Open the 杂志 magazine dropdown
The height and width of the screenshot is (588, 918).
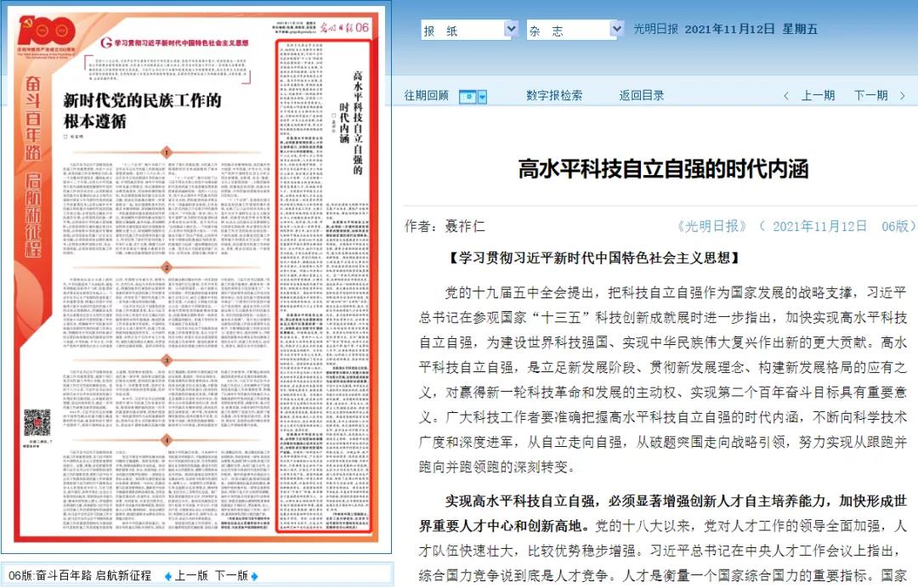coord(575,30)
